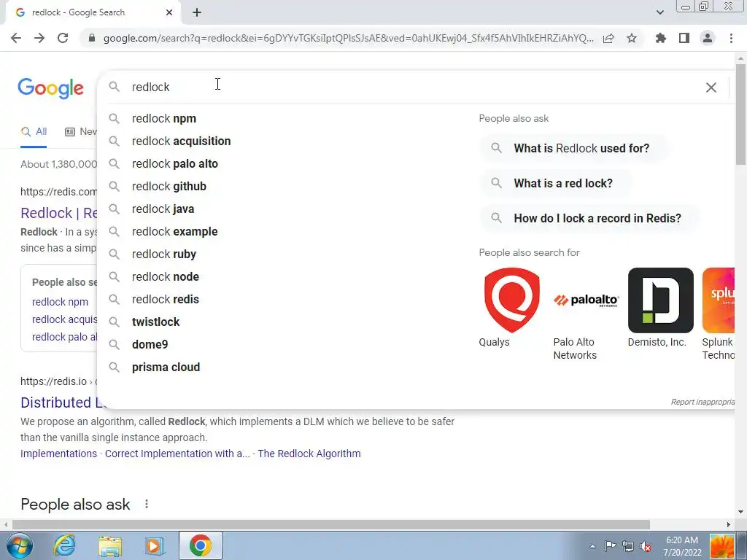The height and width of the screenshot is (560, 747).
Task: Open related search link redlock npm
Action: [60, 302]
